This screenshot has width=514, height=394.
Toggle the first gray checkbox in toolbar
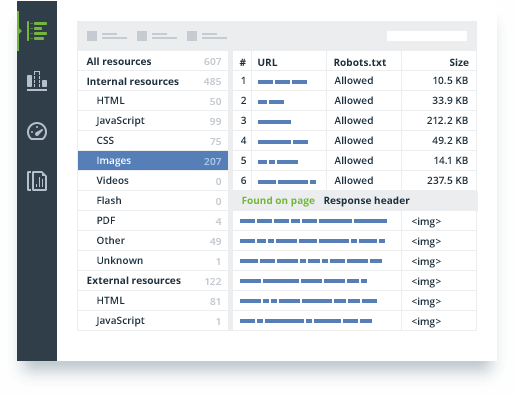(x=92, y=36)
